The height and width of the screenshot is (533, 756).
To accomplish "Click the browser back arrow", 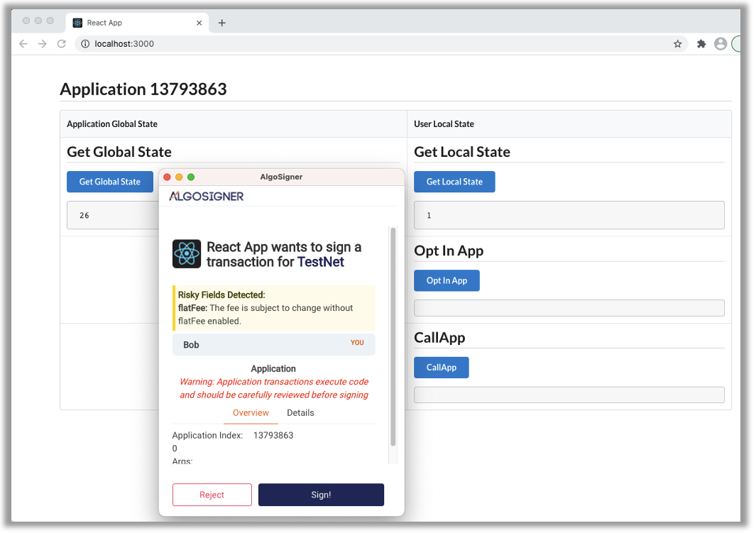I will point(23,44).
